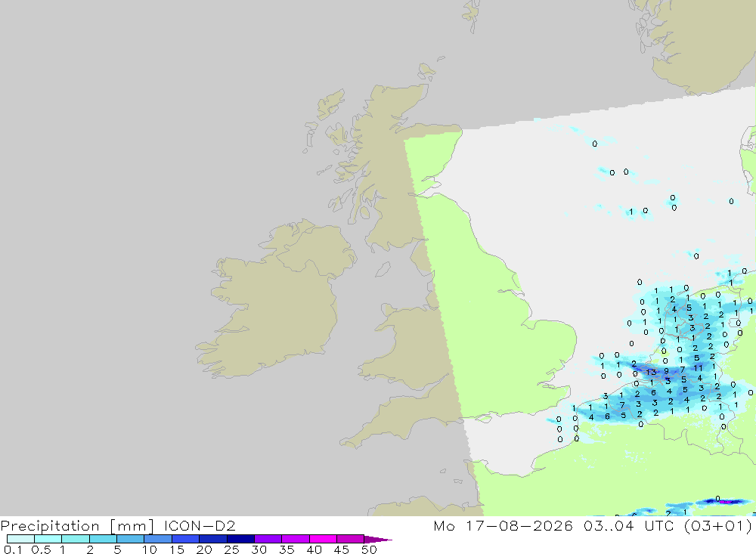
Task: Click the precipitation value 13 on map
Action: 652,372
